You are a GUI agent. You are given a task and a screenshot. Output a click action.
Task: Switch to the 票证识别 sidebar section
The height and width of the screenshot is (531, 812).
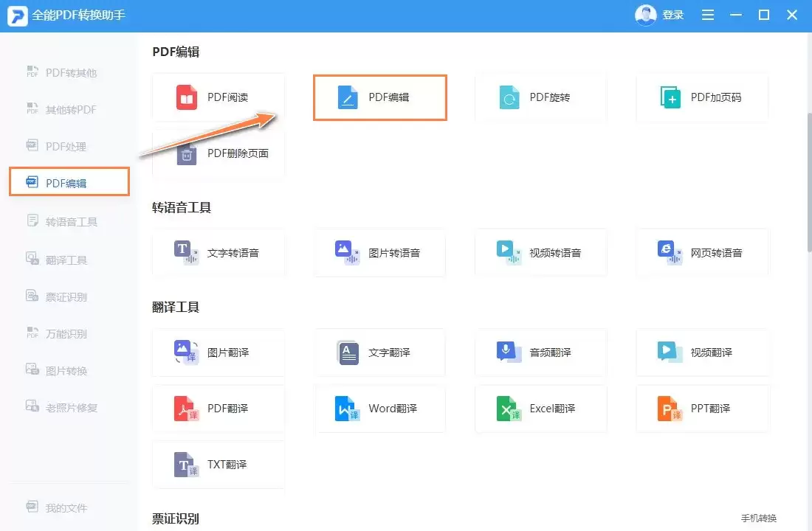69,296
